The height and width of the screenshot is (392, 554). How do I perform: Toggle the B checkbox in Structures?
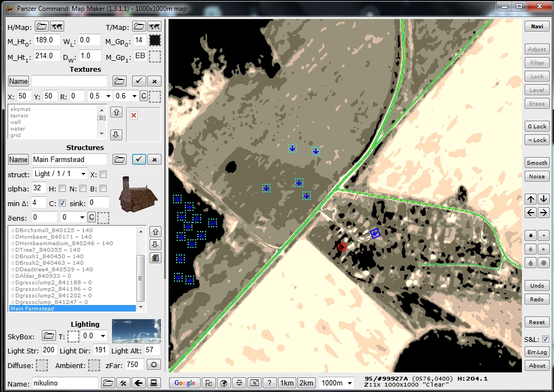(x=103, y=189)
